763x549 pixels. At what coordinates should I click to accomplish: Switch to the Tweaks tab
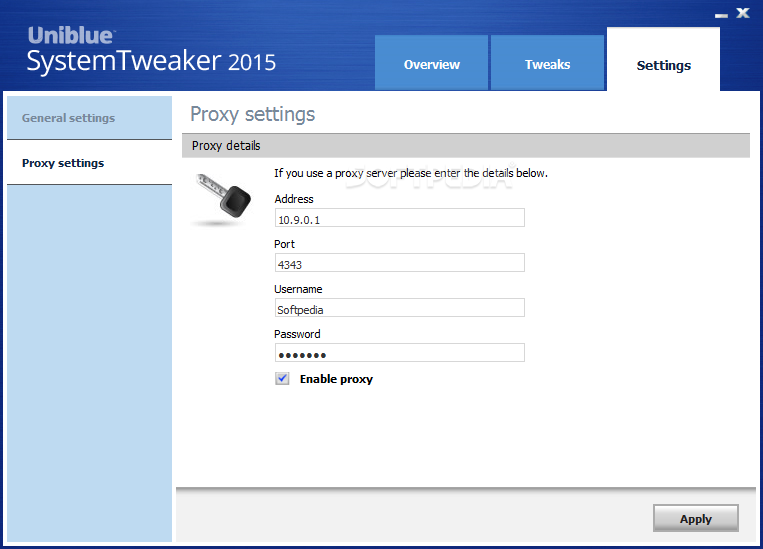click(547, 63)
